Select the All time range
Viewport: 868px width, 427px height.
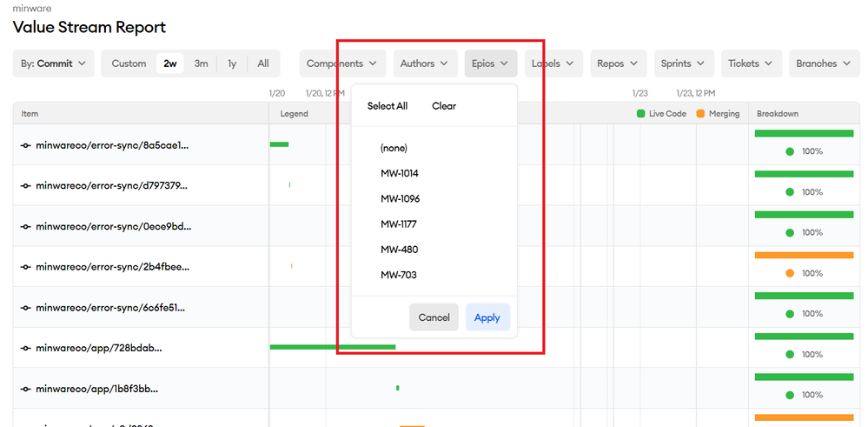point(263,63)
